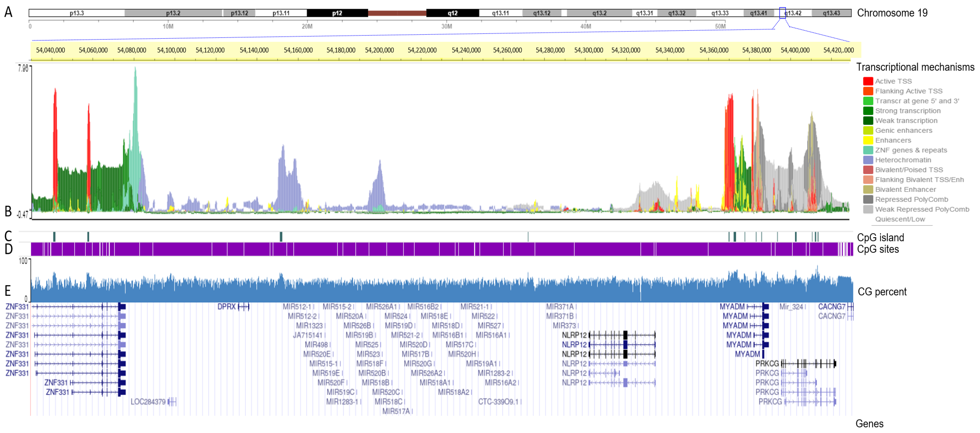Click the Repressed PolyComb gray swatch
The width and height of the screenshot is (980, 433).
(868, 199)
